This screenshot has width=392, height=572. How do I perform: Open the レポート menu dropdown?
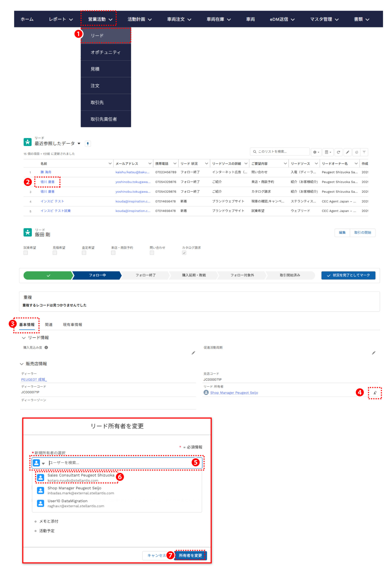pos(61,19)
